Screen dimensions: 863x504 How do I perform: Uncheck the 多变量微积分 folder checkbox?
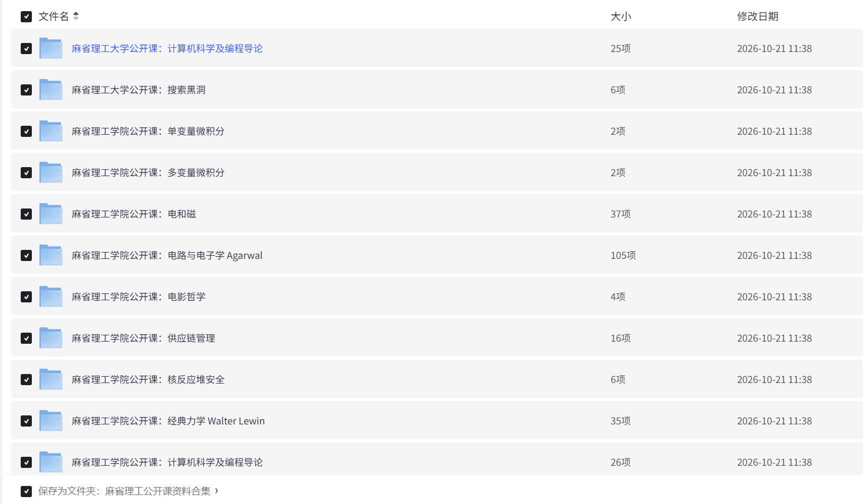tap(26, 172)
